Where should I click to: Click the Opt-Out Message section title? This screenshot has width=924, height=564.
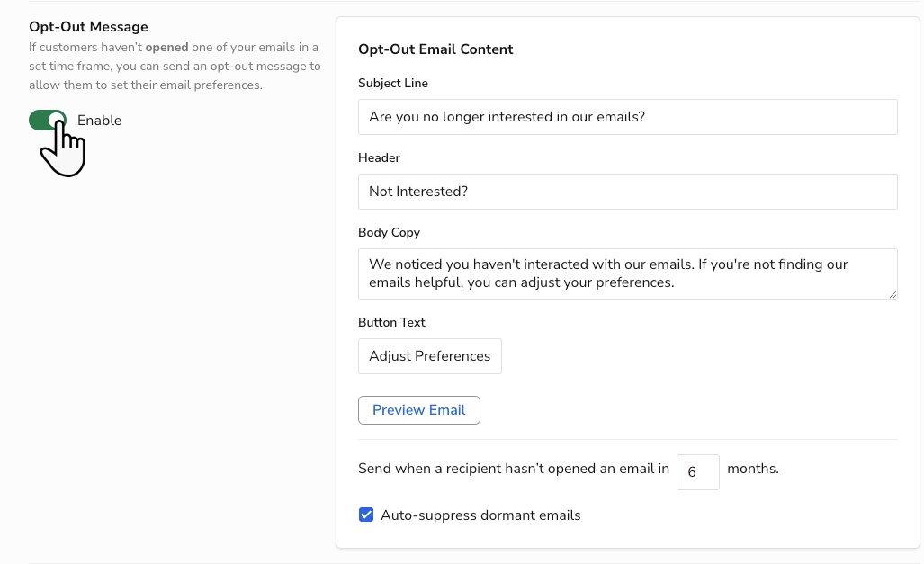click(x=87, y=26)
